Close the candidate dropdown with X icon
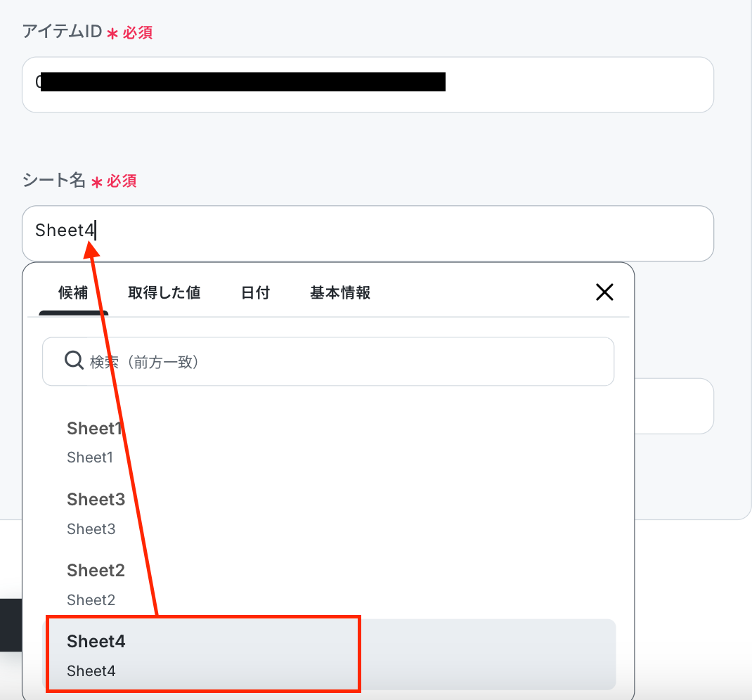This screenshot has height=700, width=752. point(604,292)
